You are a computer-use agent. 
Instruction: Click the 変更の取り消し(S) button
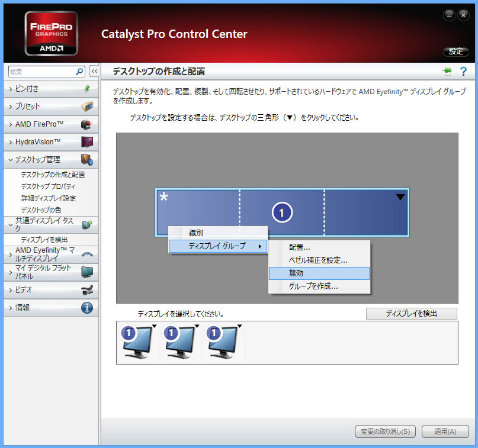point(386,431)
